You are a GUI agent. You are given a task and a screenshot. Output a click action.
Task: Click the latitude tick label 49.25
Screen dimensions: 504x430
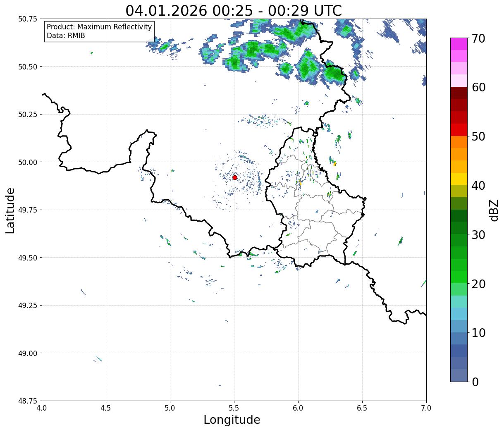pyautogui.click(x=27, y=306)
